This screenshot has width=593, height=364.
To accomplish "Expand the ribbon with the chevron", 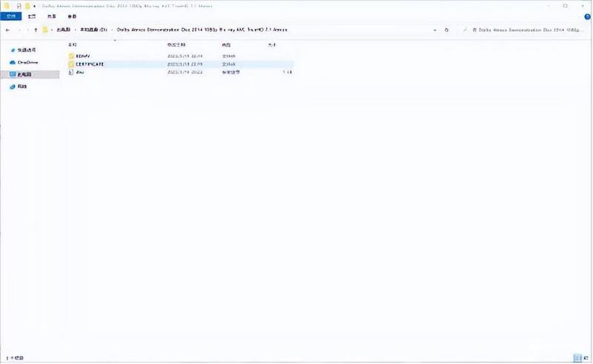I will (x=580, y=16).
